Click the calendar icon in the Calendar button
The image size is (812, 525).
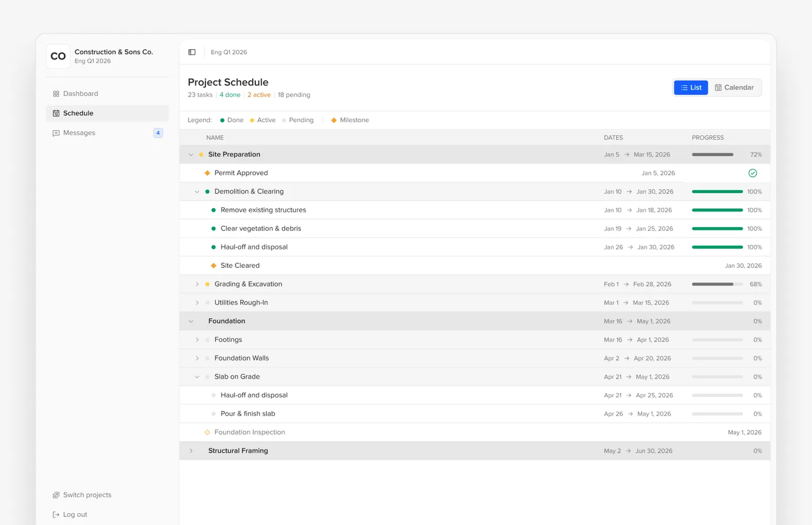[x=718, y=88]
